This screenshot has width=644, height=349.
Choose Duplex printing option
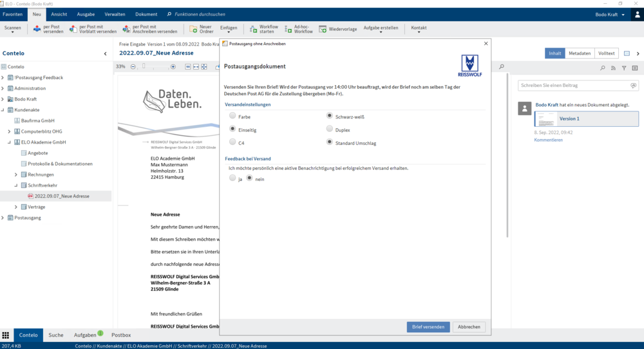pyautogui.click(x=330, y=129)
